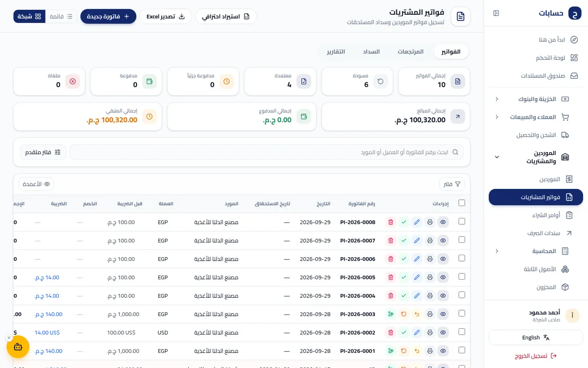588x368 pixels.
Task: Check the box for invoice PI-2026-0004
Action: [462, 295]
